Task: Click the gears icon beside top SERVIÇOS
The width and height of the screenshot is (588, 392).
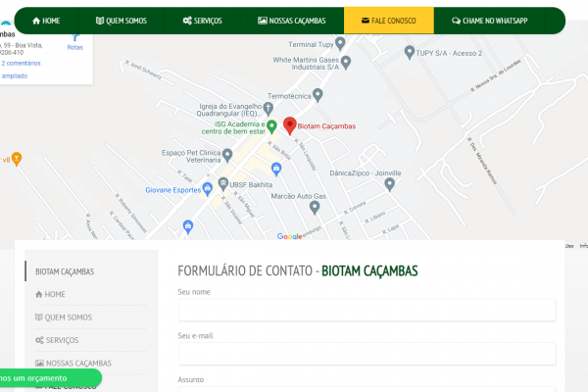Action: coord(187,21)
